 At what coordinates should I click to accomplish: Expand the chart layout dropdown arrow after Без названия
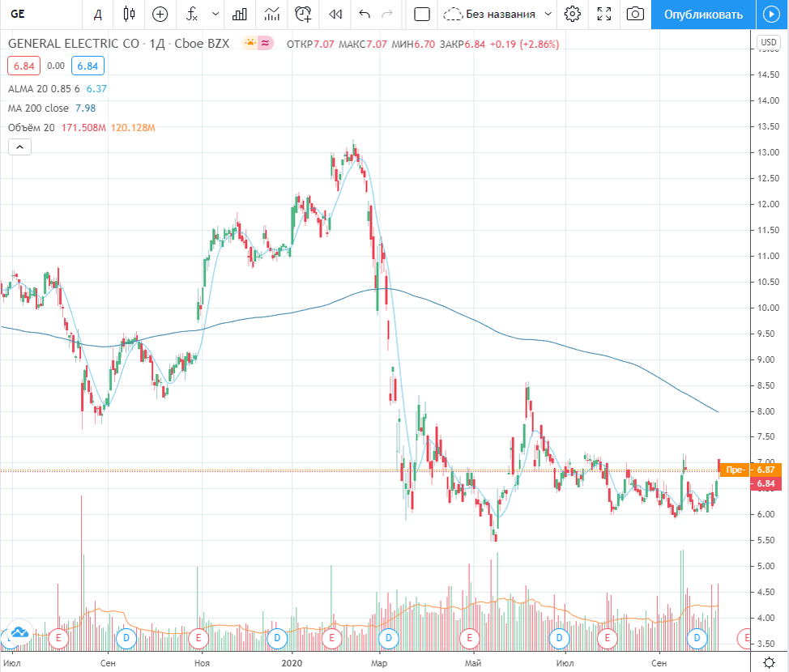(548, 14)
